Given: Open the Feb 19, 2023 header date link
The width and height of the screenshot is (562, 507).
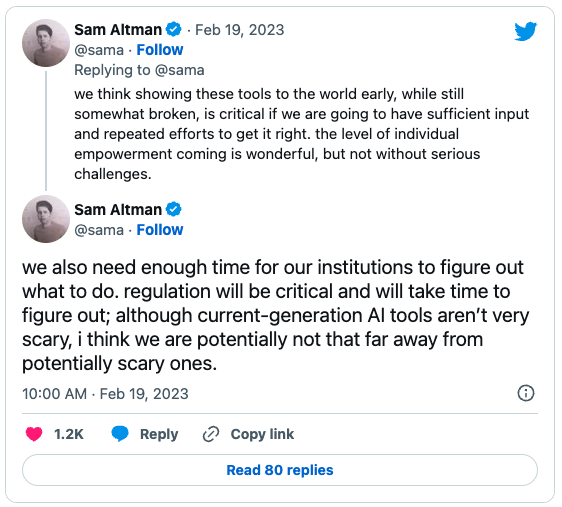Looking at the screenshot, I should pyautogui.click(x=239, y=30).
